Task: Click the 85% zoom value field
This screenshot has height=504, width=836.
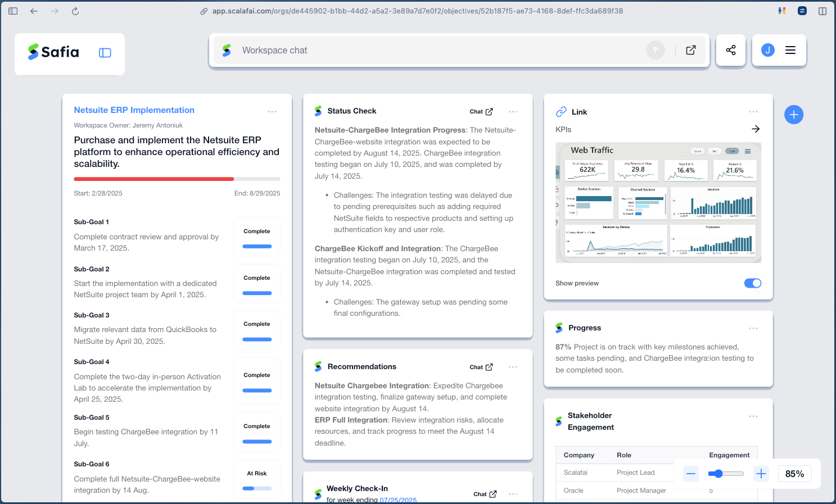Action: pos(794,474)
